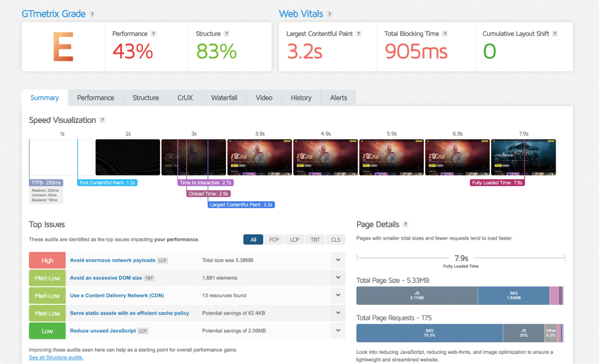Viewport: 599px width, 364px height.
Task: Open the Avoid an excessive DOM size audit link
Action: click(x=106, y=278)
